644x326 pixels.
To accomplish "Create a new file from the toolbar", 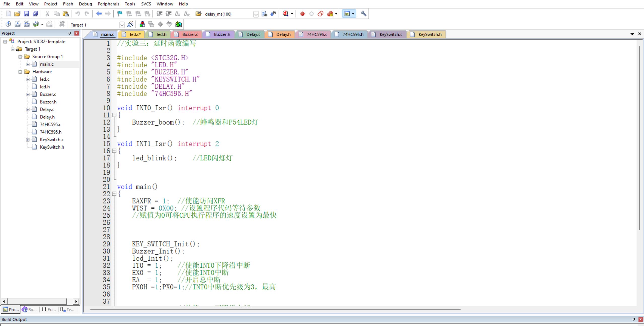I will [8, 14].
